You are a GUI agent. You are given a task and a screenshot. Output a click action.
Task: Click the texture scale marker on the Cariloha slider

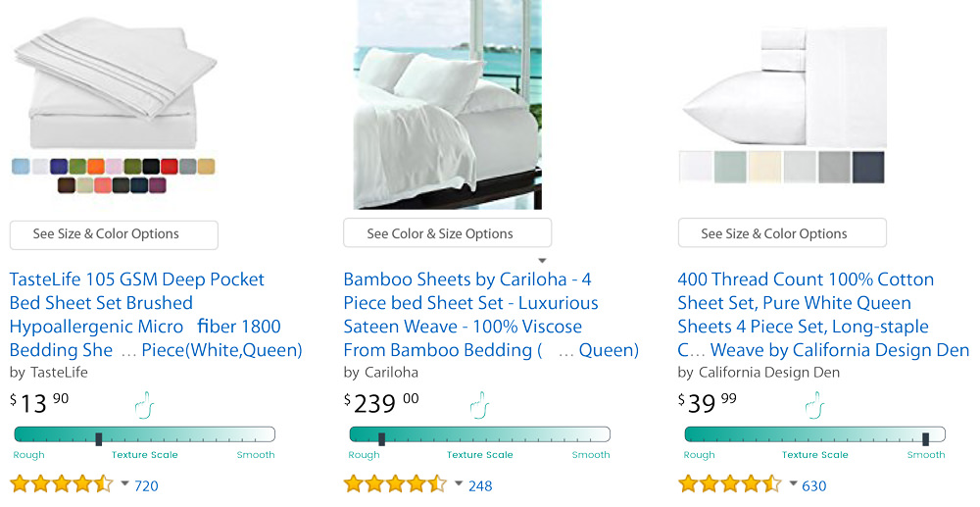[382, 439]
